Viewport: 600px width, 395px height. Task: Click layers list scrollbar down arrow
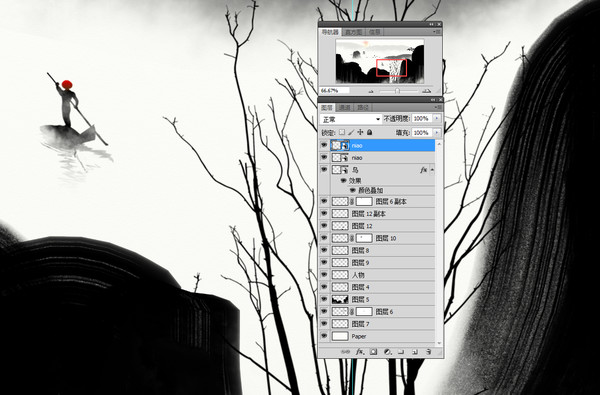[x=439, y=343]
